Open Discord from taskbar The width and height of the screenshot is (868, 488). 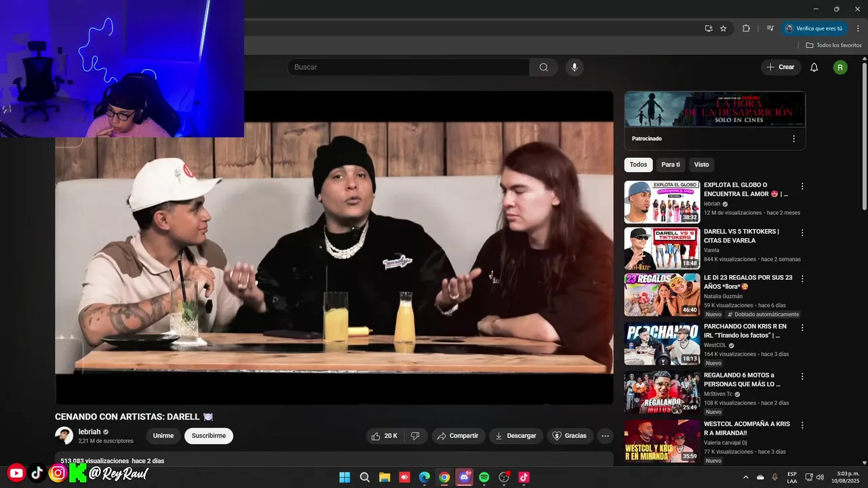pyautogui.click(x=465, y=477)
